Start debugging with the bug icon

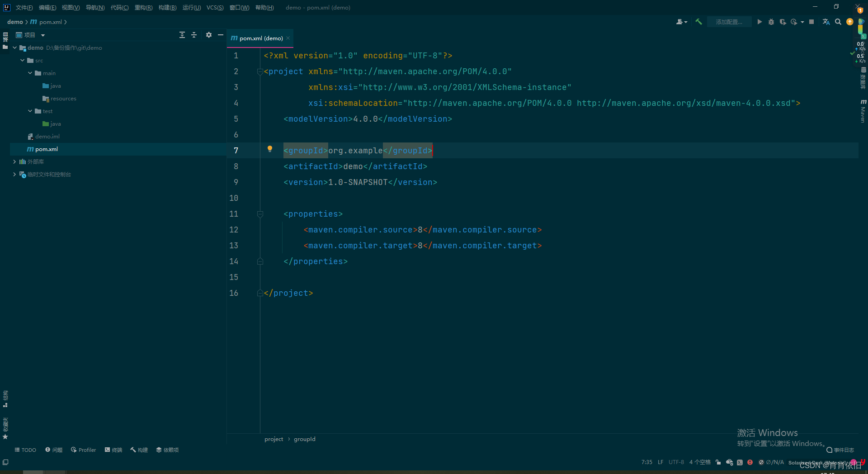point(771,22)
